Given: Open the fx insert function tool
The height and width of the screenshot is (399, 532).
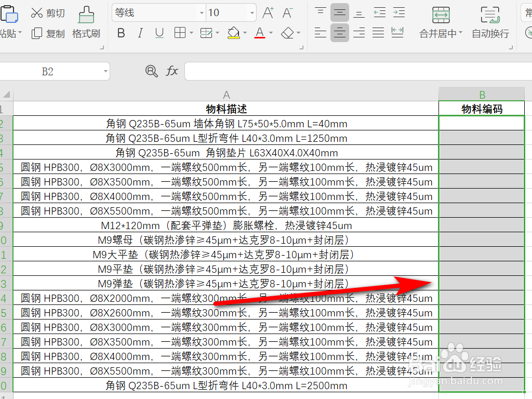Looking at the screenshot, I should point(172,71).
